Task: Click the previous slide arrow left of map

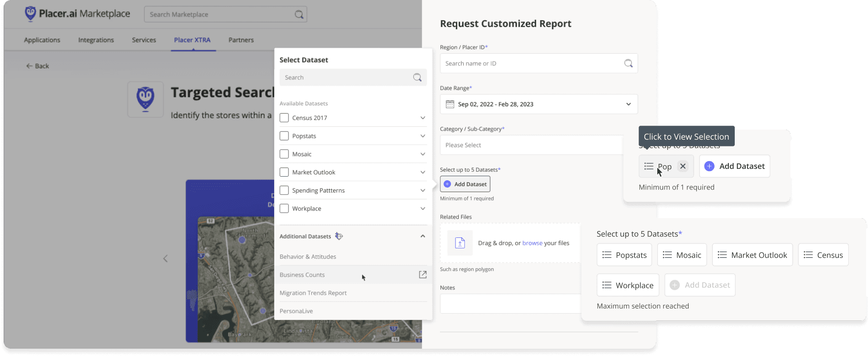Action: pos(165,258)
